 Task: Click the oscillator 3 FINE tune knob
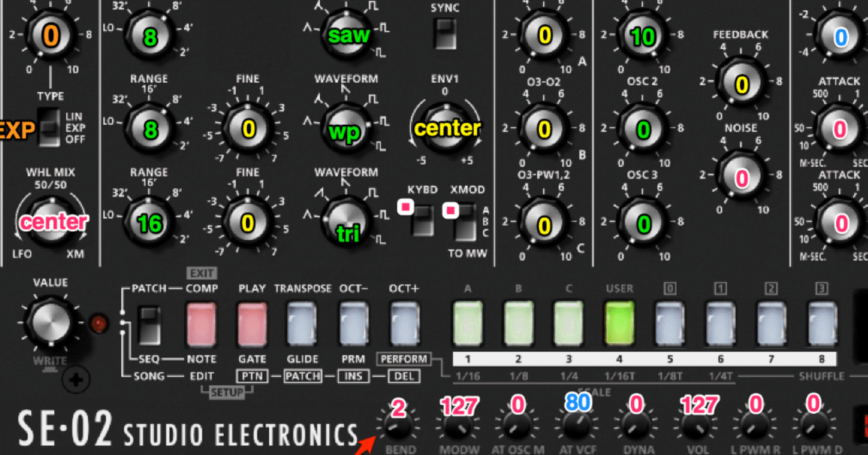click(x=248, y=222)
